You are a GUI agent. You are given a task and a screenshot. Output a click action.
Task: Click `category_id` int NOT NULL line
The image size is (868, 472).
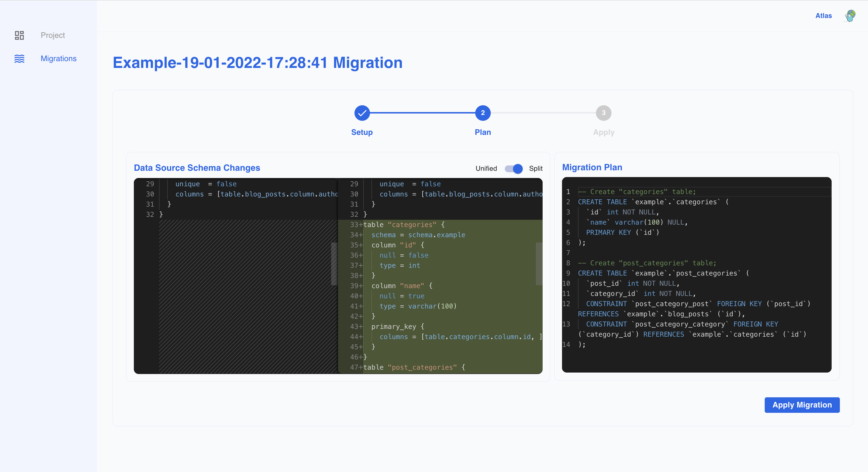(641, 294)
